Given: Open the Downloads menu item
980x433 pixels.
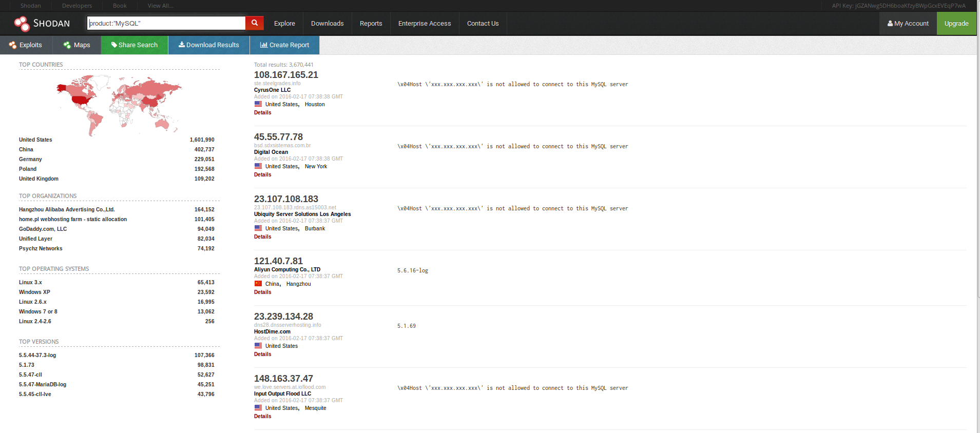Looking at the screenshot, I should 328,24.
